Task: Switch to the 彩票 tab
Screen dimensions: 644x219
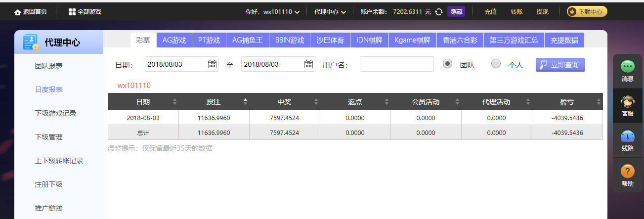Action: [x=143, y=40]
